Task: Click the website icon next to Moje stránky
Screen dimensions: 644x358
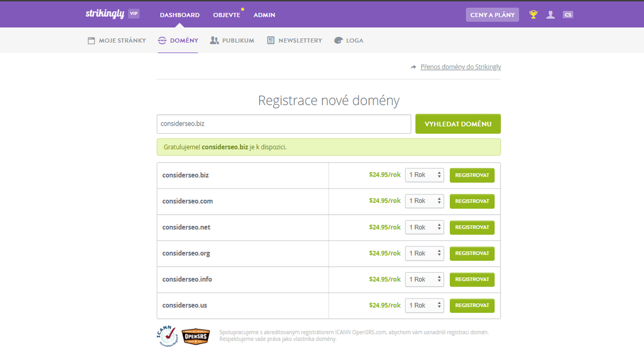Action: [91, 40]
